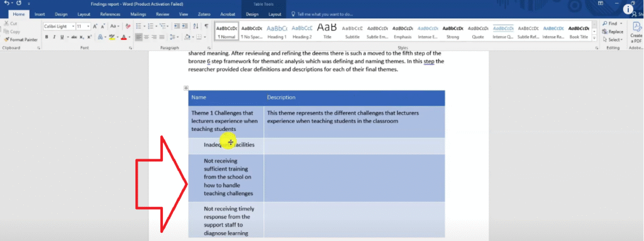This screenshot has width=644, height=241.
Task: Click the circular info icon at top right
Action: click(x=628, y=9)
